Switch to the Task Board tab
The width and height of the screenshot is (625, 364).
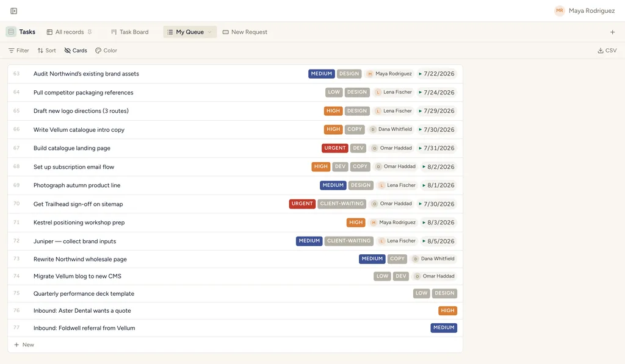coord(130,32)
